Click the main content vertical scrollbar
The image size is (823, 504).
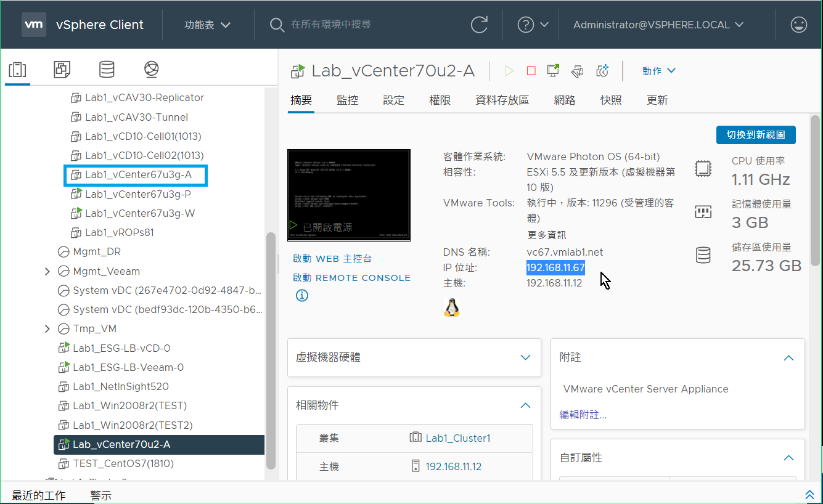[x=815, y=191]
